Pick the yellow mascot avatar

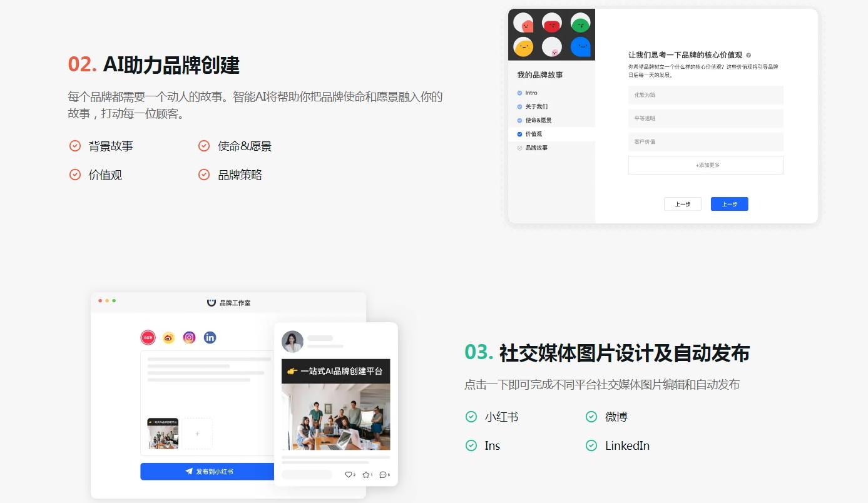523,47
